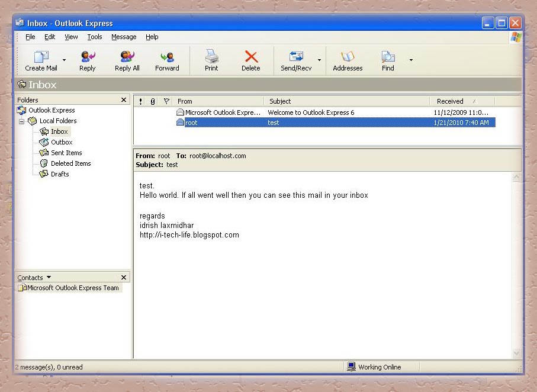Click the Windows logo throbber icon
This screenshot has width=537, height=392.
pos(516,37)
